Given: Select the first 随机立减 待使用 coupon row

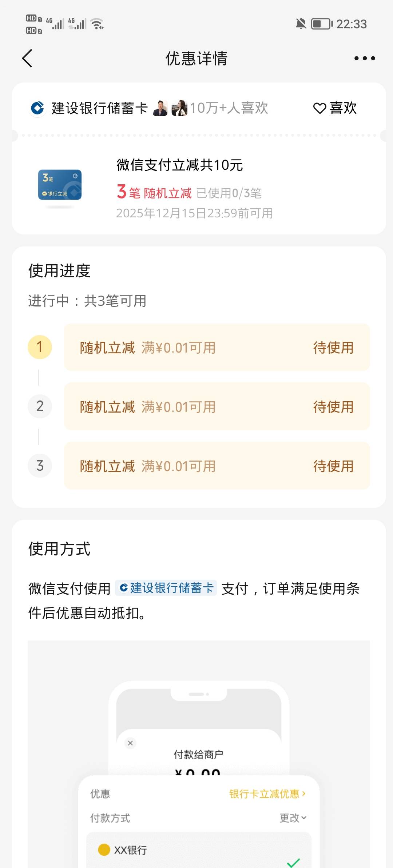Looking at the screenshot, I should click(217, 347).
